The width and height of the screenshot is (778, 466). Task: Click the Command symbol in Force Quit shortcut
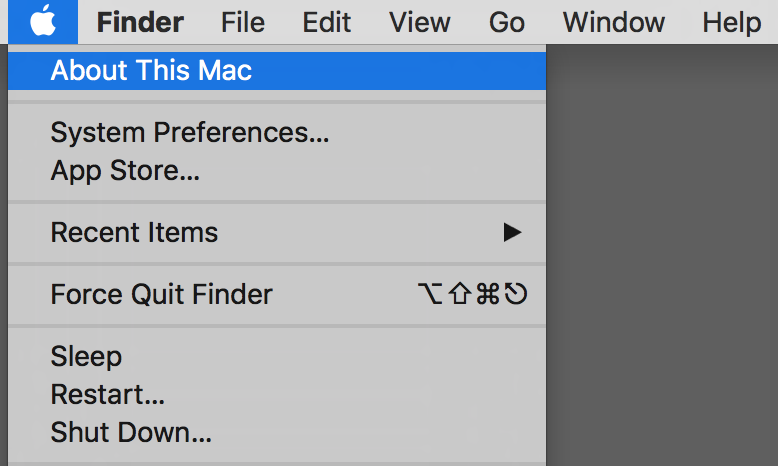coord(488,294)
